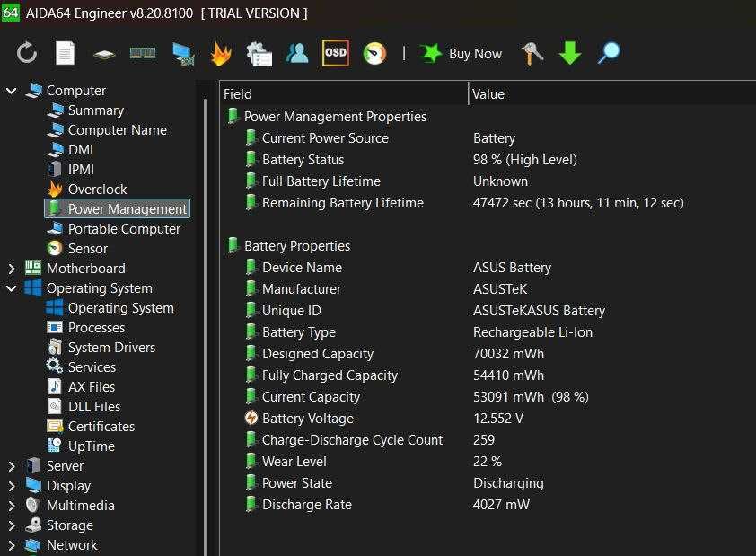This screenshot has height=556, width=756.
Task: Expand the Display tree node
Action: [12, 486]
